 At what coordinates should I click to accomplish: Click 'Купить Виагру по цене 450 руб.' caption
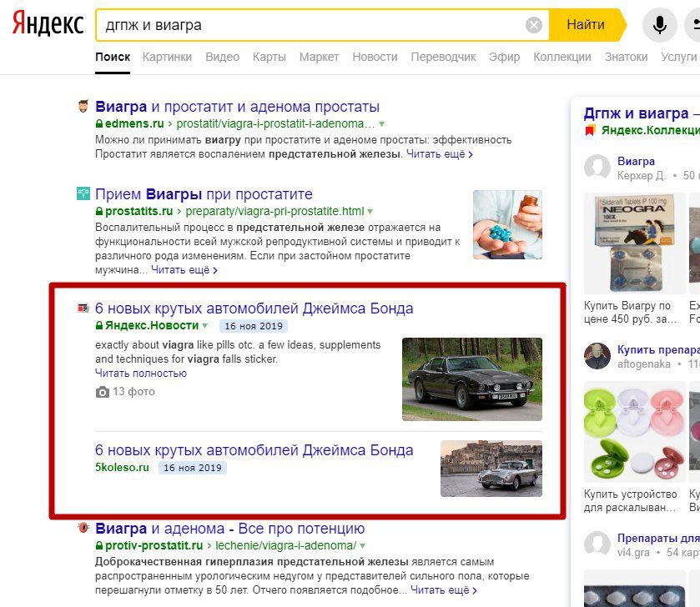(x=630, y=312)
